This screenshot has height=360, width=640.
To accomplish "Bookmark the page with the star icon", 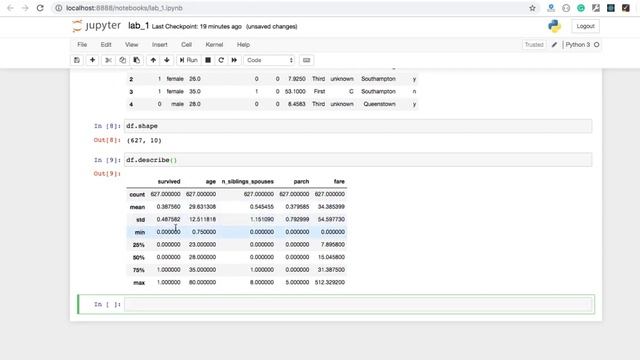I will pyautogui.click(x=532, y=8).
